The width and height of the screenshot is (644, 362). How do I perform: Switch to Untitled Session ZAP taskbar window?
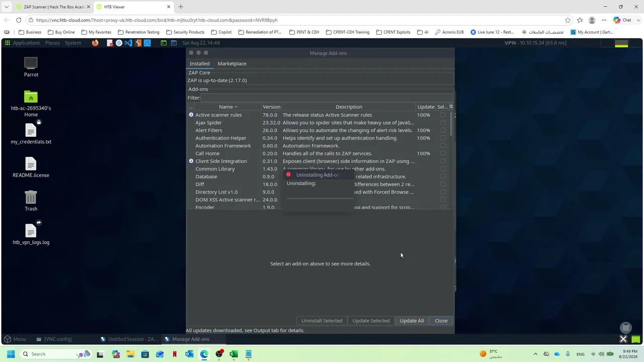[x=129, y=339]
